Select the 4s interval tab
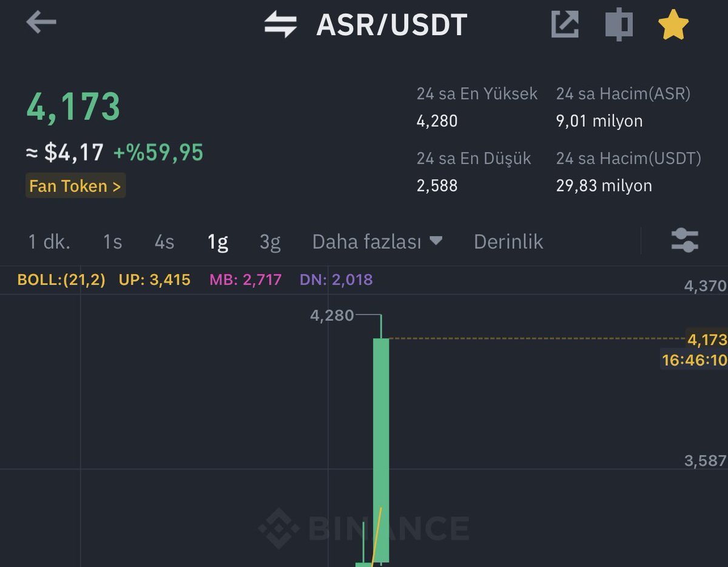The width and height of the screenshot is (728, 567). pyautogui.click(x=164, y=242)
